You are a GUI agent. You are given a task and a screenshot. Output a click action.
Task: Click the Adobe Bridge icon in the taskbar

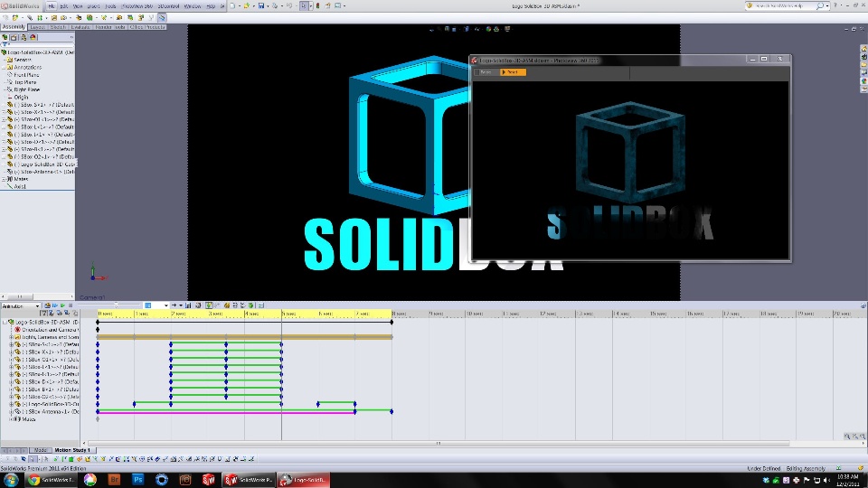pos(114,480)
